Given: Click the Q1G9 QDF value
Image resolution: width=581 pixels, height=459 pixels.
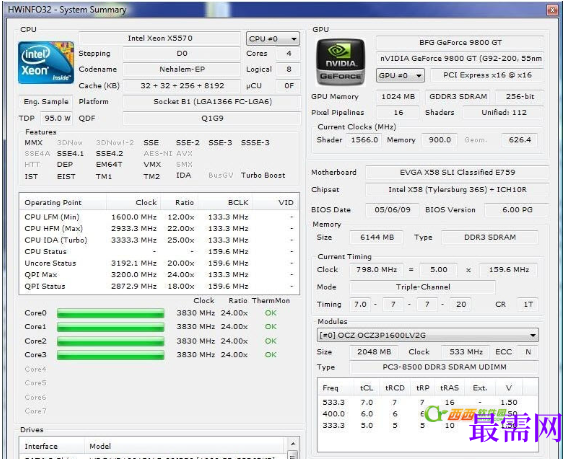Looking at the screenshot, I should coord(212,119).
